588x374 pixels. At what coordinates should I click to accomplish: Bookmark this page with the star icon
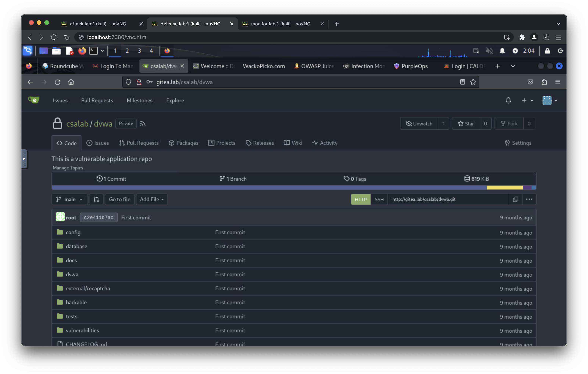[473, 82]
